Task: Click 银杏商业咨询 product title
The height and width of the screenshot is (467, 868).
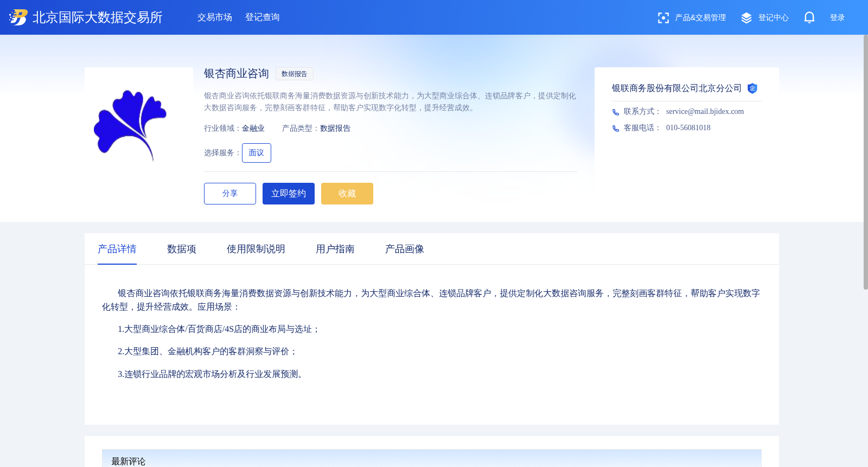Action: point(237,74)
